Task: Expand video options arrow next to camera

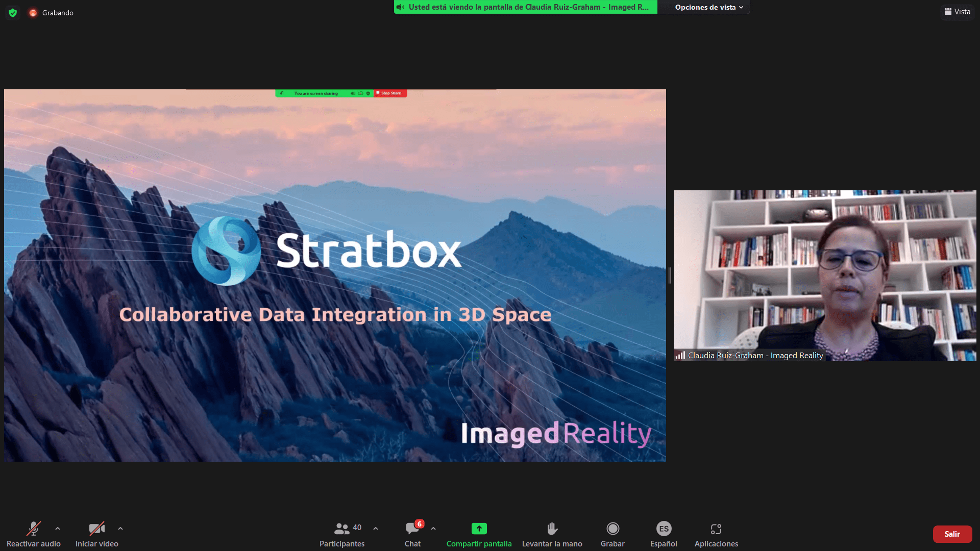Action: tap(120, 529)
